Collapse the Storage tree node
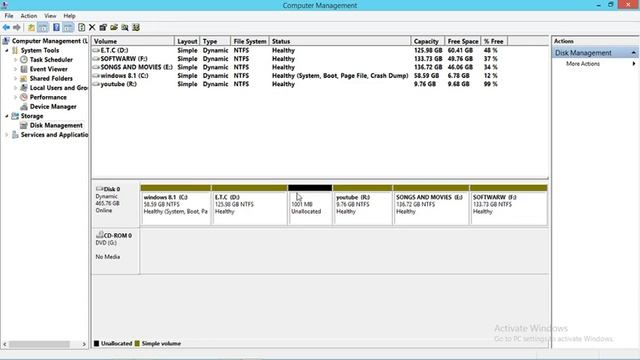This screenshot has height=360, width=640. click(7, 116)
